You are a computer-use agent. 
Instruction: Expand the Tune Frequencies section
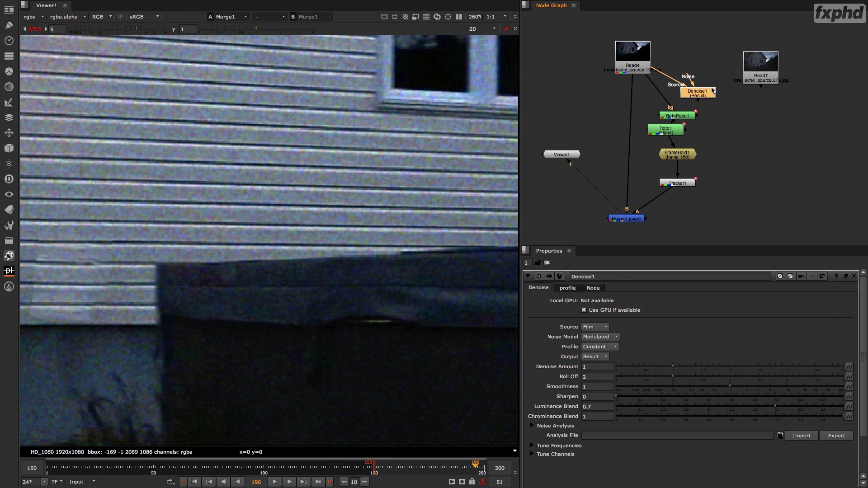click(532, 446)
